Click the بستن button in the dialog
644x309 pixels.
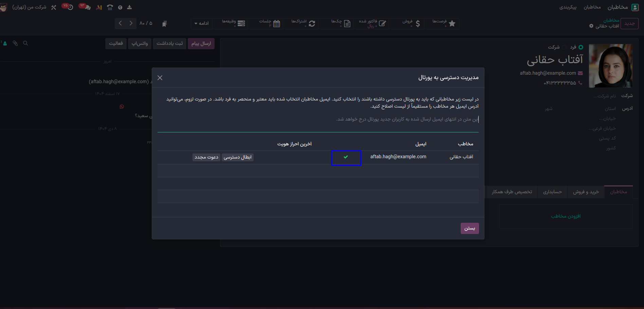[x=470, y=228]
